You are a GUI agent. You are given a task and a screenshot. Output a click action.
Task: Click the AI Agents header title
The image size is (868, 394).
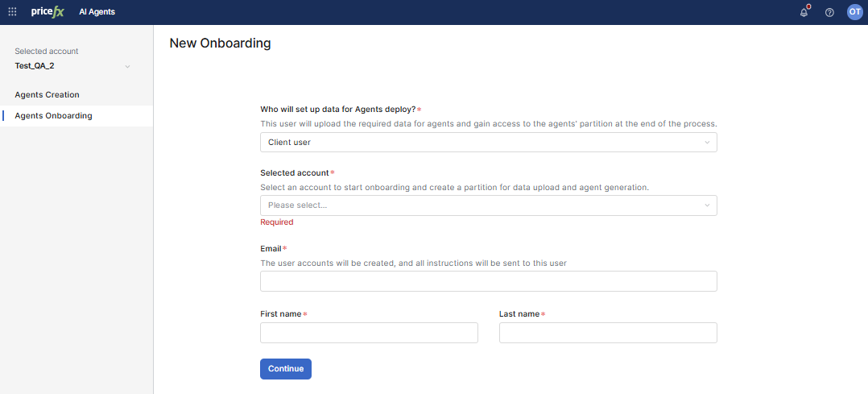(x=97, y=12)
